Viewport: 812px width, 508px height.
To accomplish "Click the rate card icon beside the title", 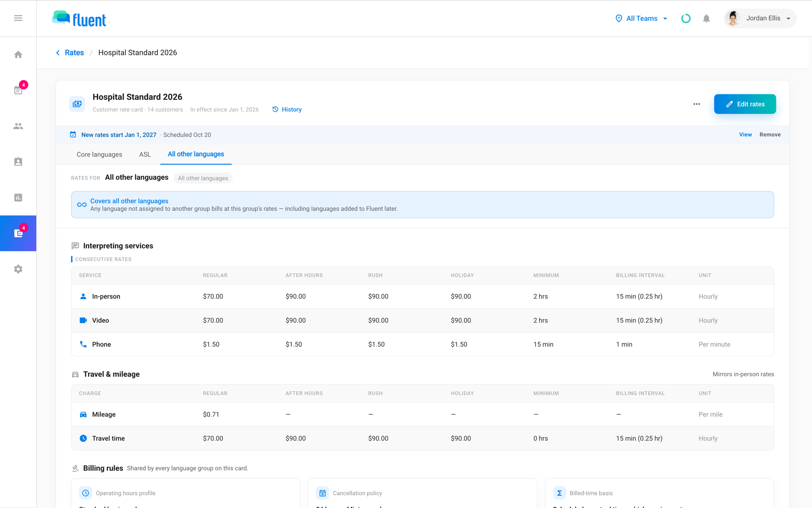I will pos(78,103).
